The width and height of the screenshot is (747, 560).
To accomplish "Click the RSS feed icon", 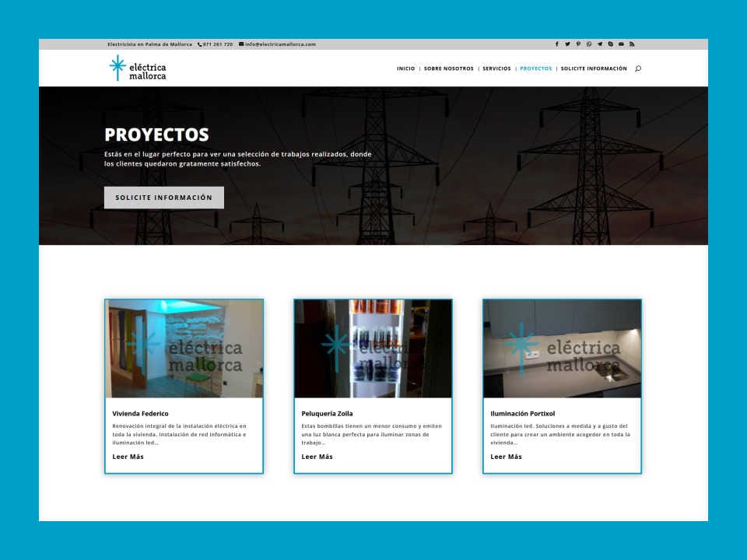I will 632,44.
